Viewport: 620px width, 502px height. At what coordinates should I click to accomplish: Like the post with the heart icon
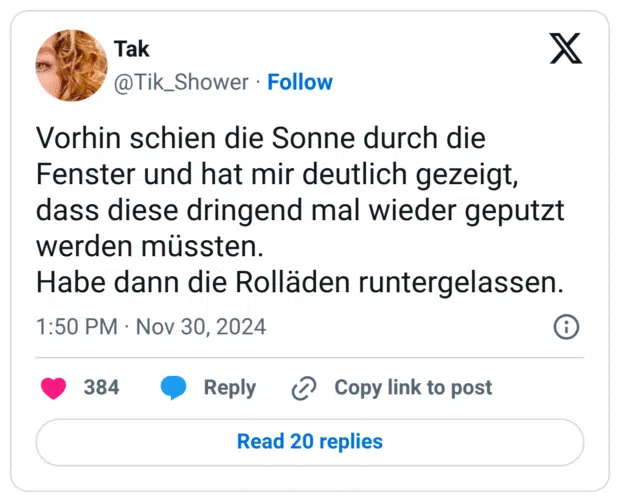tap(53, 388)
